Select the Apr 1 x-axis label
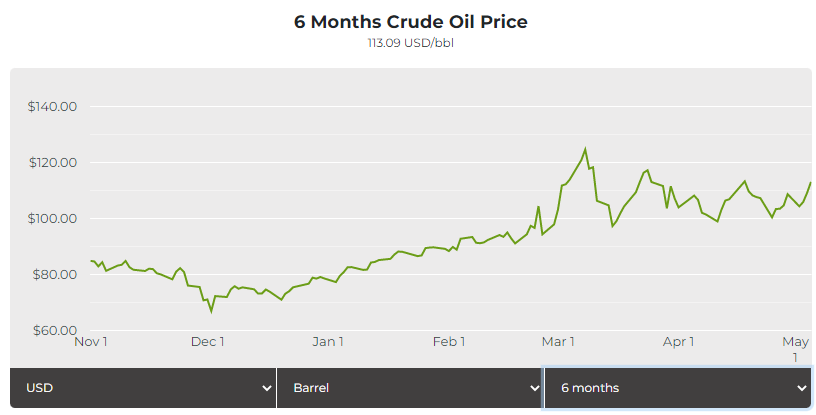This screenshot has height=415, width=816. tap(679, 342)
